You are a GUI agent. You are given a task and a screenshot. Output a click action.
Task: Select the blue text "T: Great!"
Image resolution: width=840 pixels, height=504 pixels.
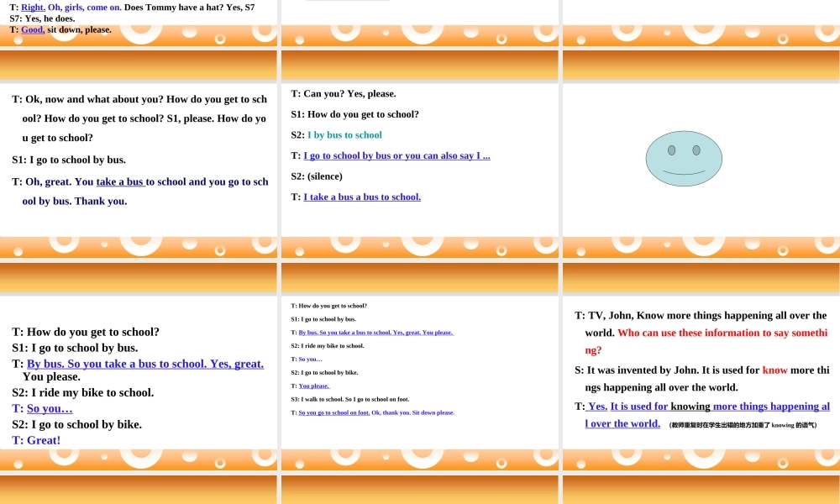pyautogui.click(x=36, y=440)
